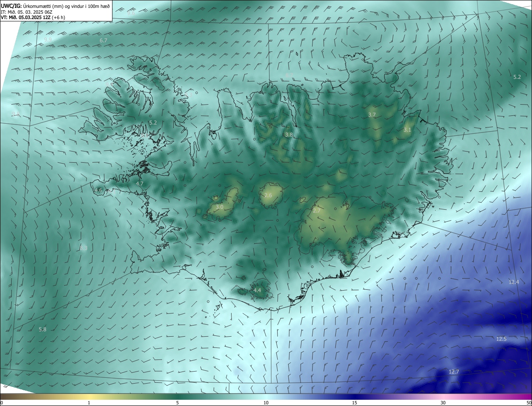Click the 4.7 value label

140,183
